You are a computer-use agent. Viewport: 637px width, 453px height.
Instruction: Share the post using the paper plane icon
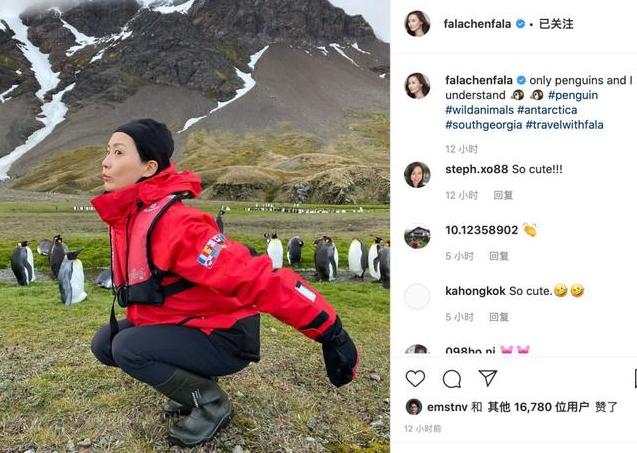[488, 378]
